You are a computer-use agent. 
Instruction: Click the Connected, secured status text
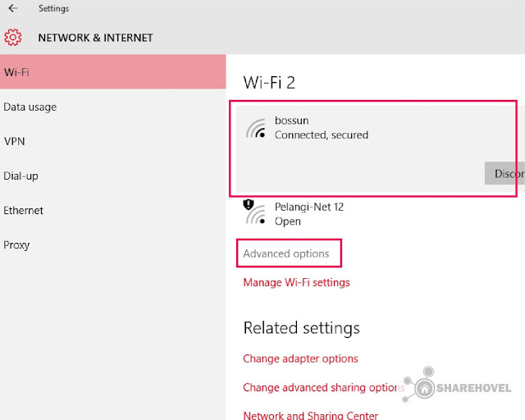[x=322, y=135]
